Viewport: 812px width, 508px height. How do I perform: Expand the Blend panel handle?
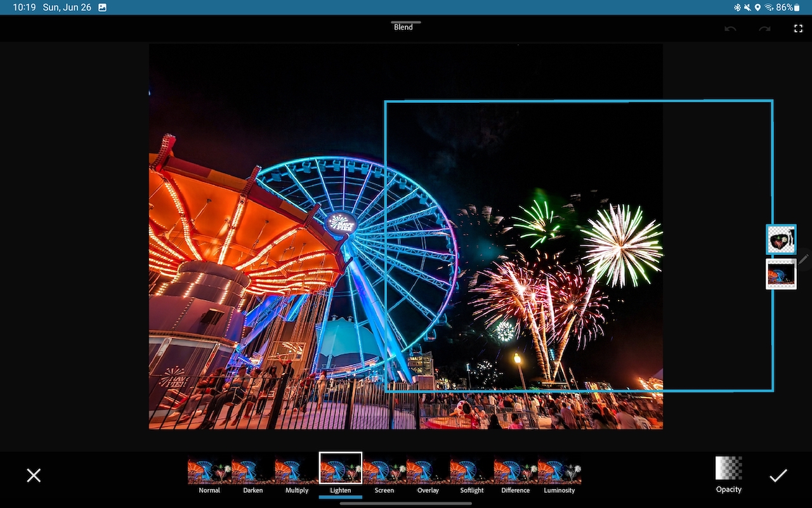405,23
